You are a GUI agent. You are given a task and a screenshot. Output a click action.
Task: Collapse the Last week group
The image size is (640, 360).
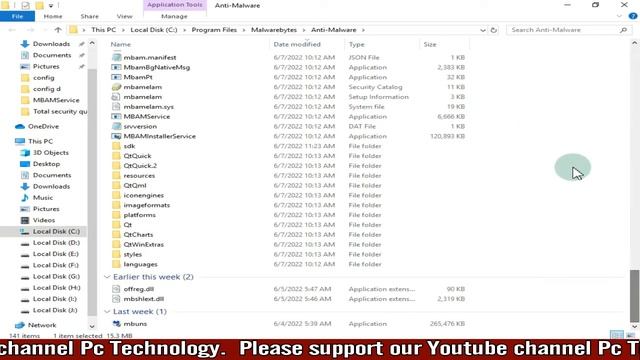point(107,312)
